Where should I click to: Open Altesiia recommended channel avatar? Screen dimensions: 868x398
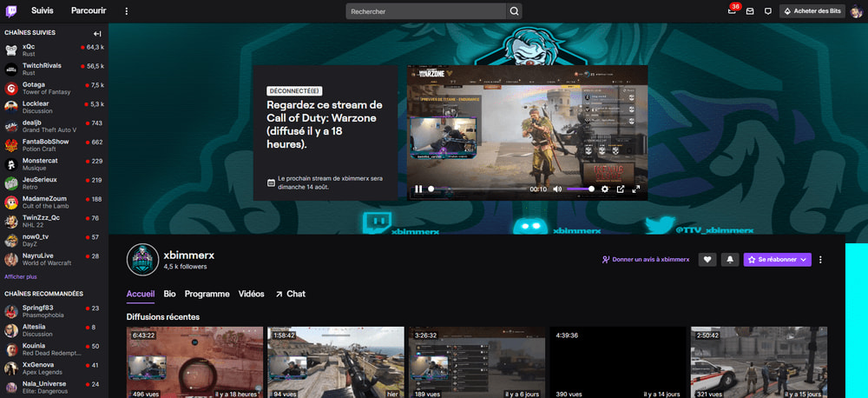(11, 330)
